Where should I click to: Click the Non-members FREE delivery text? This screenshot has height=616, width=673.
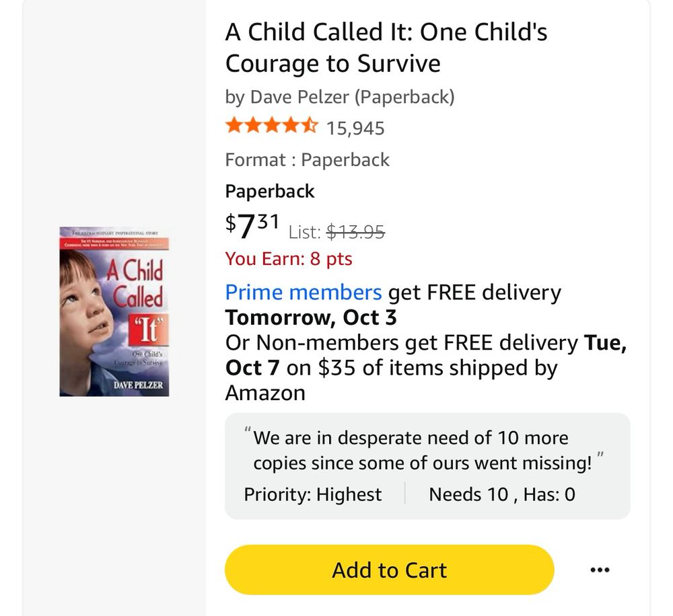pos(401,343)
